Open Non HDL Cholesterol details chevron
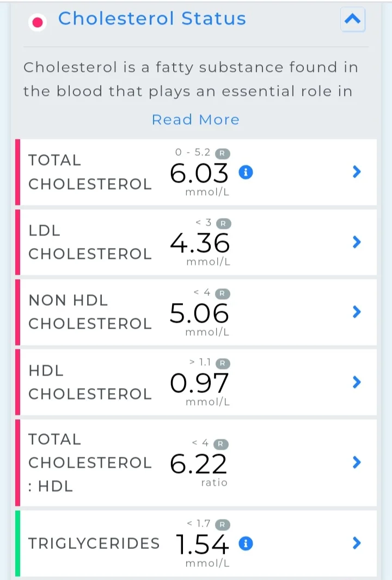Image resolution: width=392 pixels, height=580 pixels. [x=357, y=312]
